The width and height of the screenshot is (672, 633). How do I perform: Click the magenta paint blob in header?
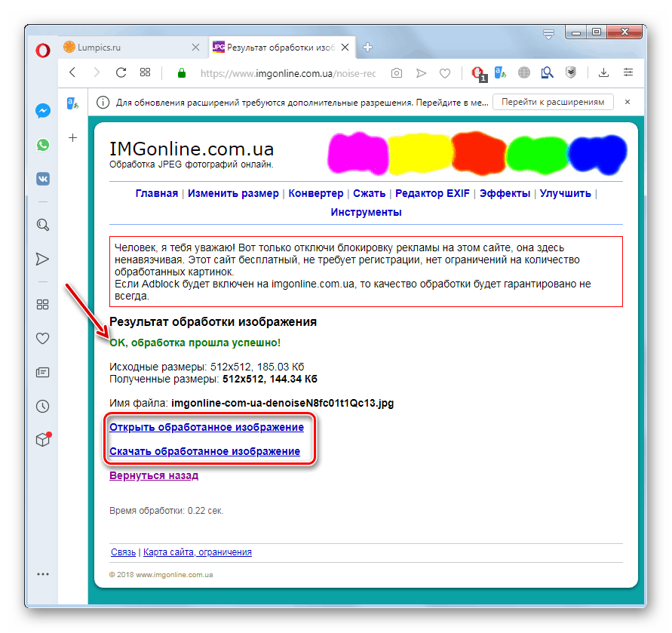357,153
